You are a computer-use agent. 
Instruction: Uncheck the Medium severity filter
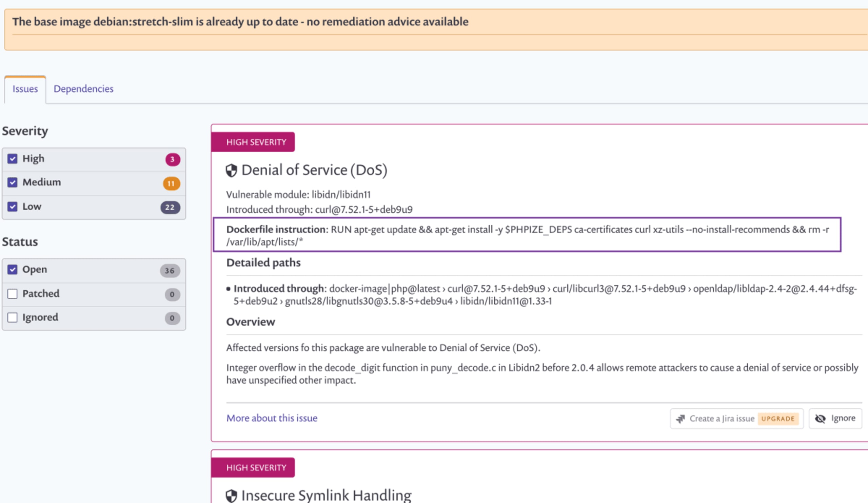tap(13, 182)
